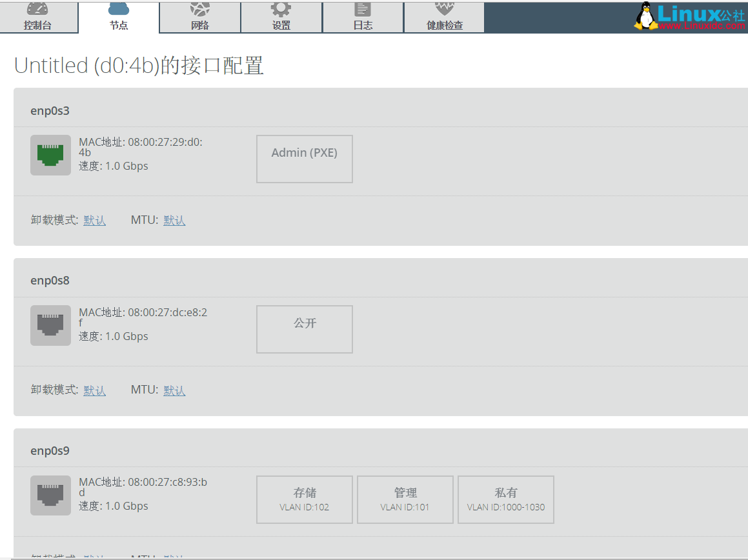Image resolution: width=748 pixels, height=560 pixels.
Task: Open the enp0s8 卸载模式 默认 option
Action: click(94, 390)
